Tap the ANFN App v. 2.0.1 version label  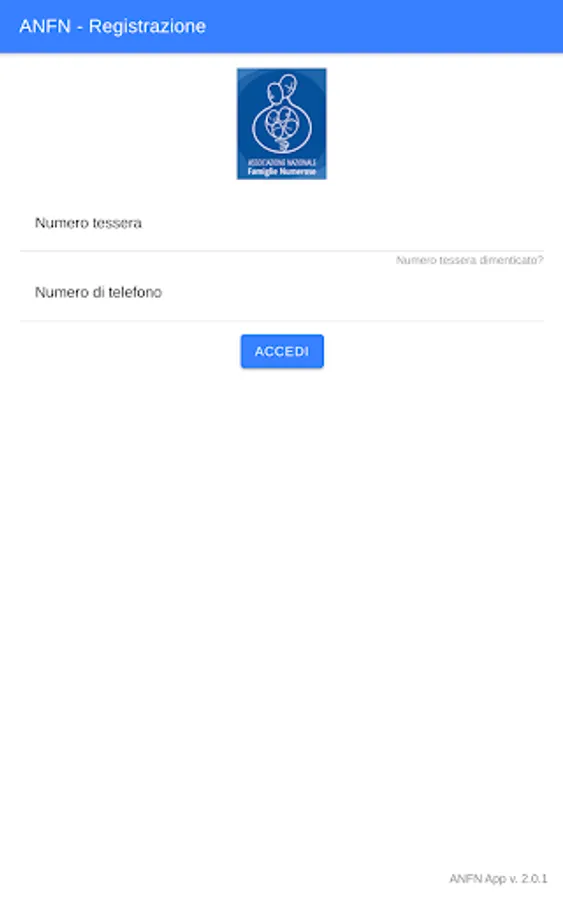tap(498, 878)
